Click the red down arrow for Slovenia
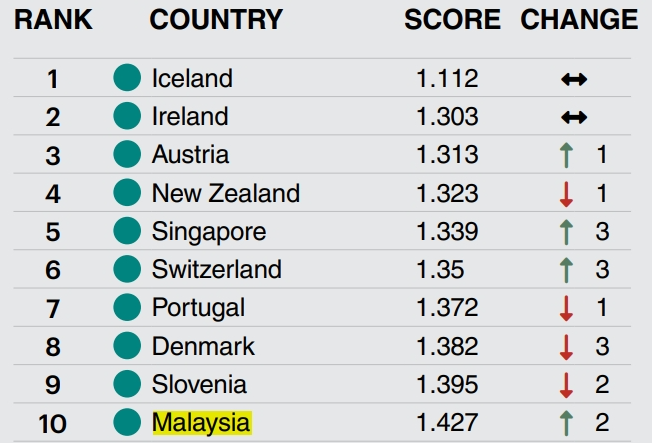 point(566,385)
